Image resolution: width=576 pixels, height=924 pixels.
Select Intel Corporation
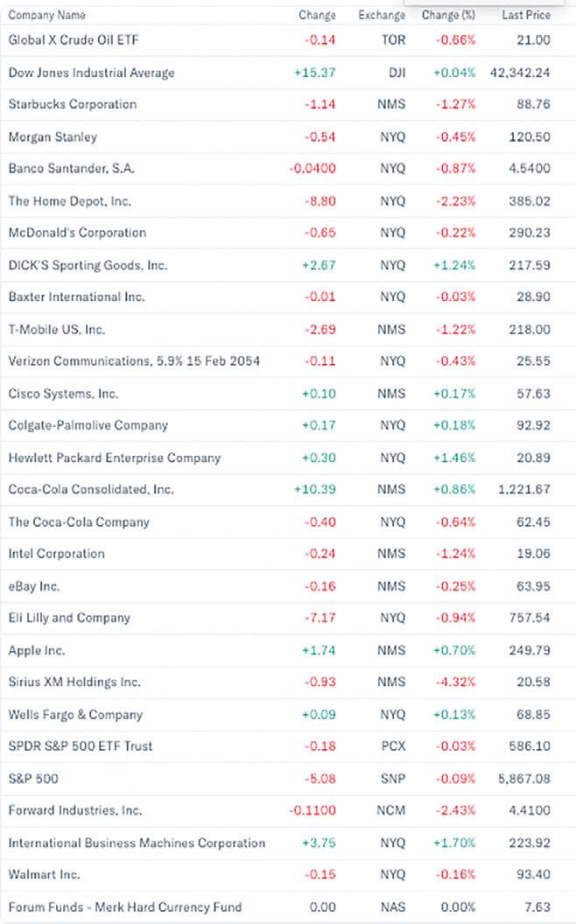[56, 554]
